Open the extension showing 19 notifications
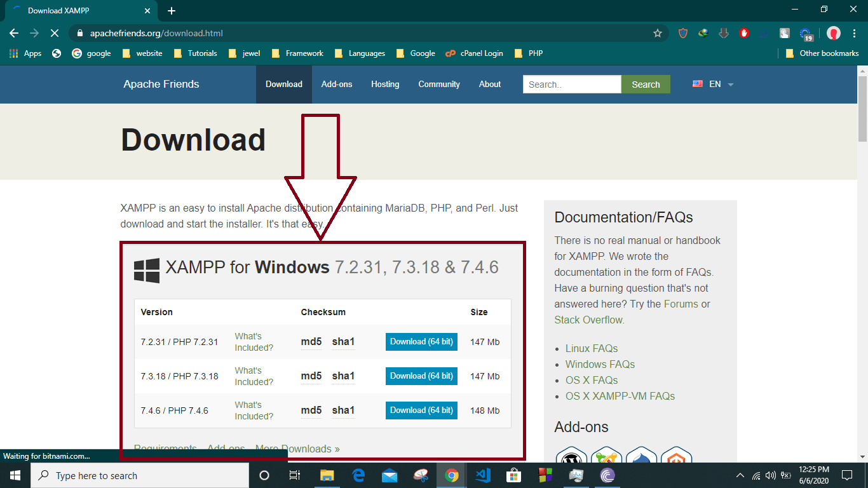The height and width of the screenshot is (488, 868). (x=804, y=32)
